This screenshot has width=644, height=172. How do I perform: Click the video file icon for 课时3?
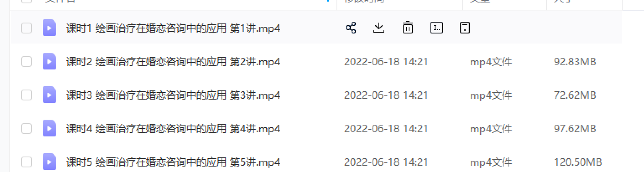tap(50, 95)
